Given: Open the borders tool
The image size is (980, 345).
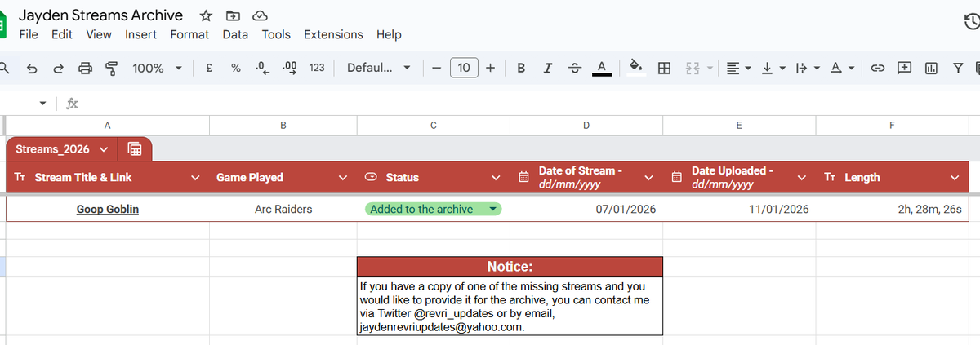Looking at the screenshot, I should click(665, 69).
